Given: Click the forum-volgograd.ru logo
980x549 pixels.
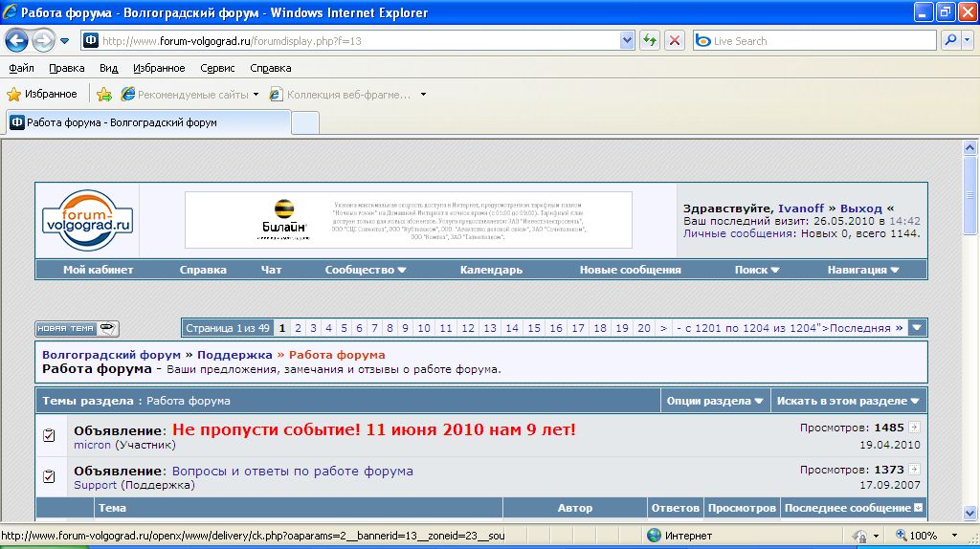Looking at the screenshot, I should pos(87,220).
